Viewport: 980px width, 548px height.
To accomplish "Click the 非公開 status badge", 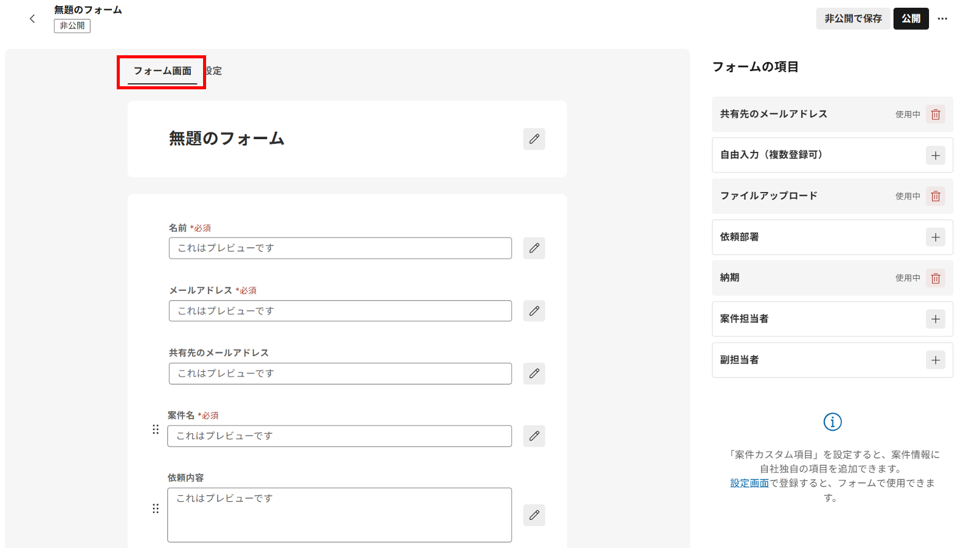I will [x=72, y=26].
